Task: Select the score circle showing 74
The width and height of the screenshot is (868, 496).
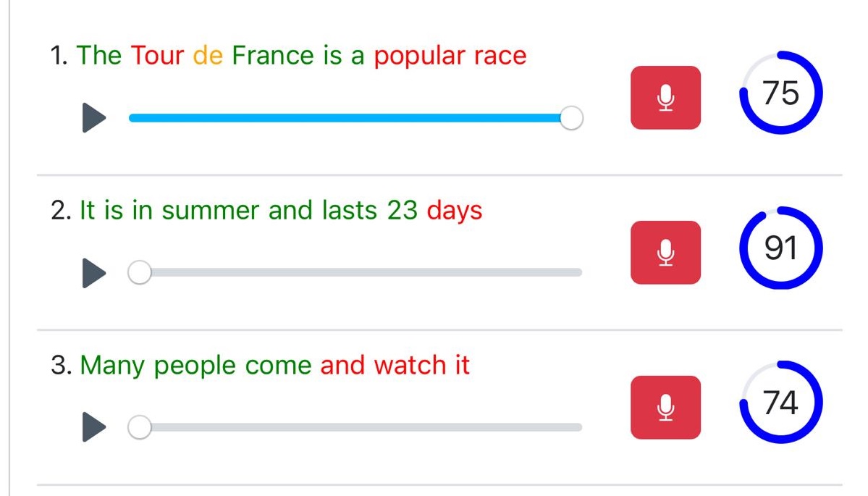Action: point(780,402)
